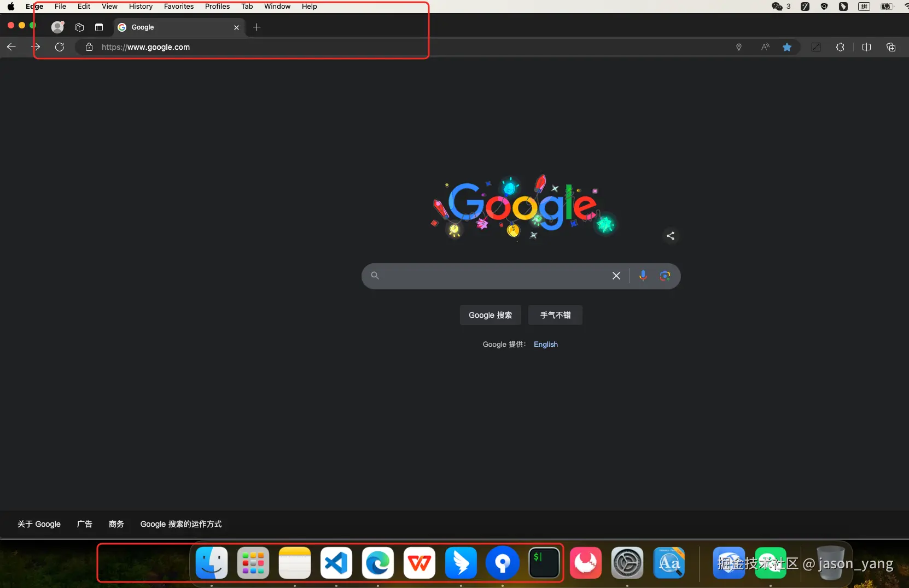Open the Profiles menu

[x=217, y=7]
